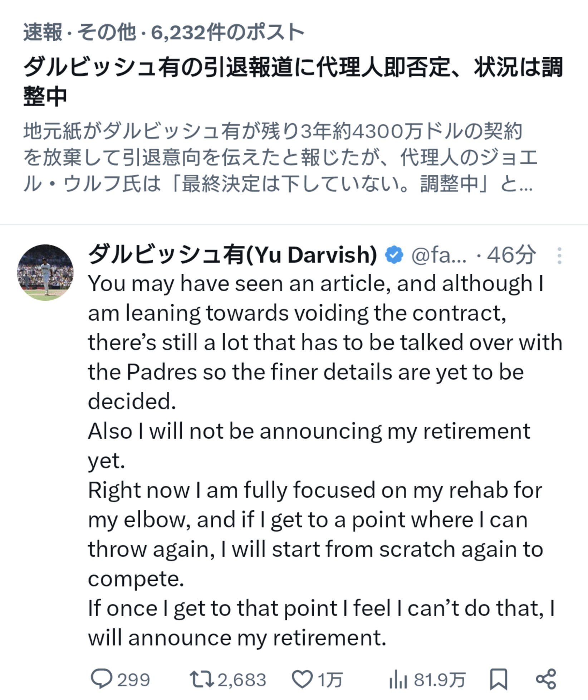Screen dimensions: 588x700
Task: Click the 299 replies count
Action: 133,680
